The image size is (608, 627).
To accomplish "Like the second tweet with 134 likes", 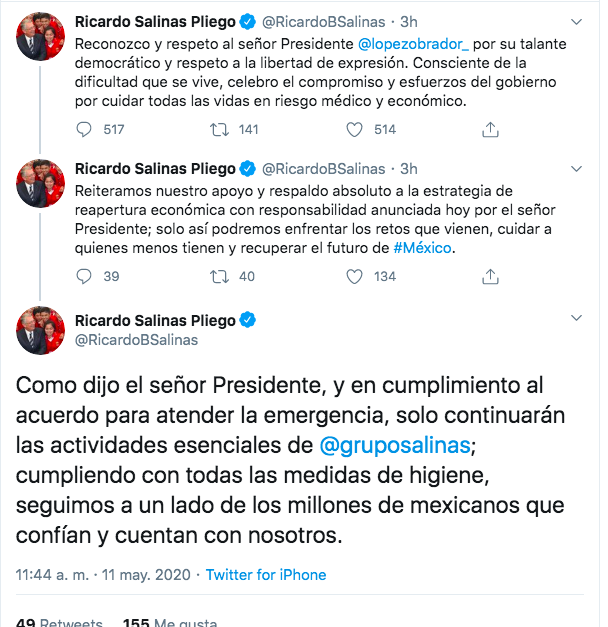I will 355,276.
